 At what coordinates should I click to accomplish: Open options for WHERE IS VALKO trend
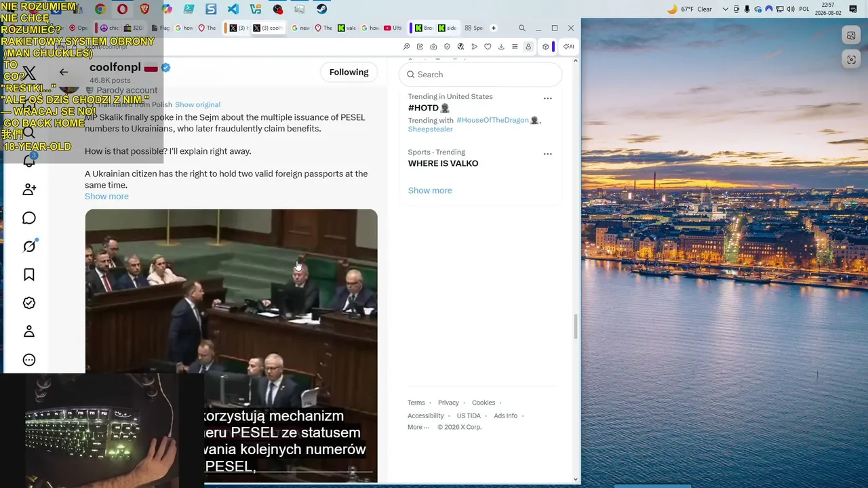[547, 154]
